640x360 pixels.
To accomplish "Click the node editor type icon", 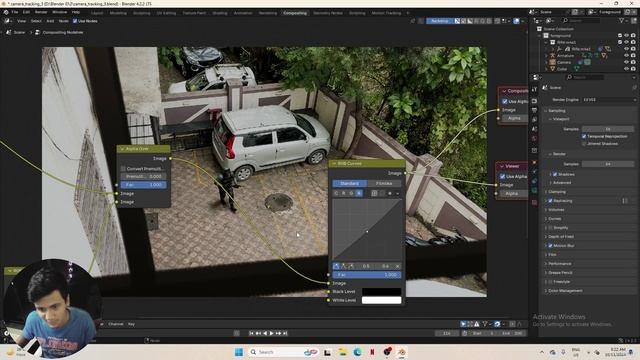I will click(8, 21).
